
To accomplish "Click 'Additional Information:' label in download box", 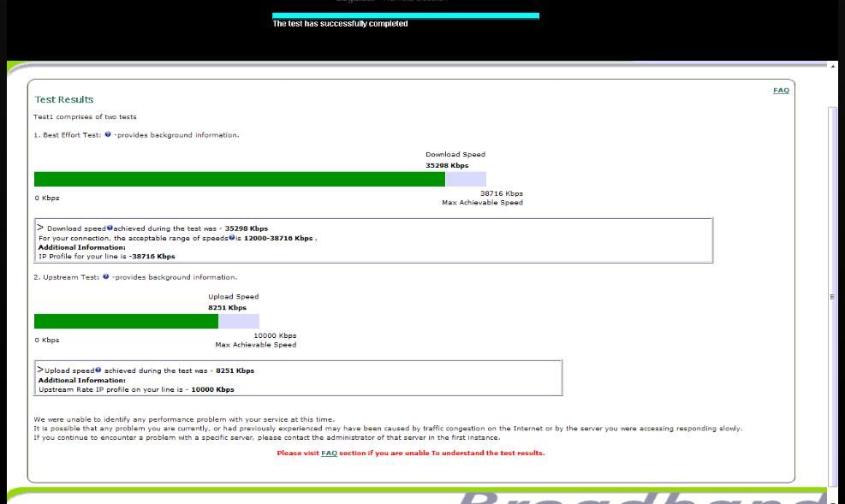I will [82, 247].
